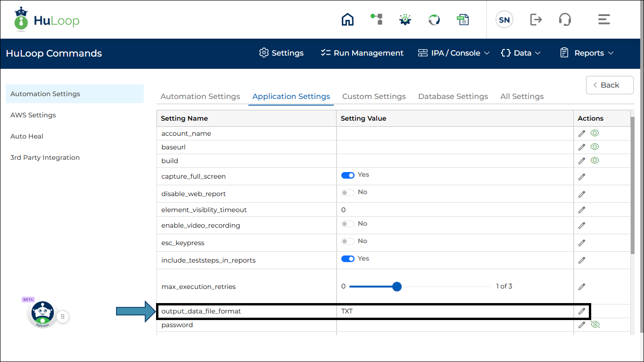The height and width of the screenshot is (362, 644).
Task: Edit the capture_full_screen pencil icon
Action: point(582,177)
